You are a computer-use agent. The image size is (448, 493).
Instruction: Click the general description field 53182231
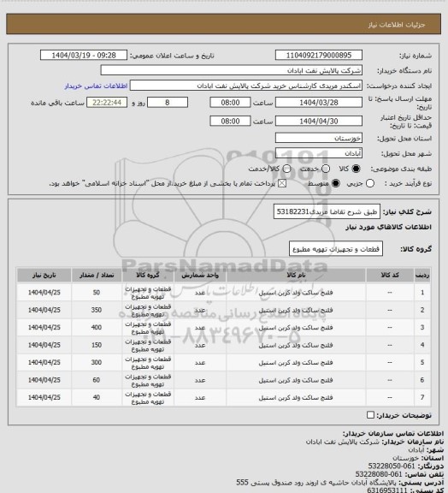pos(327,211)
